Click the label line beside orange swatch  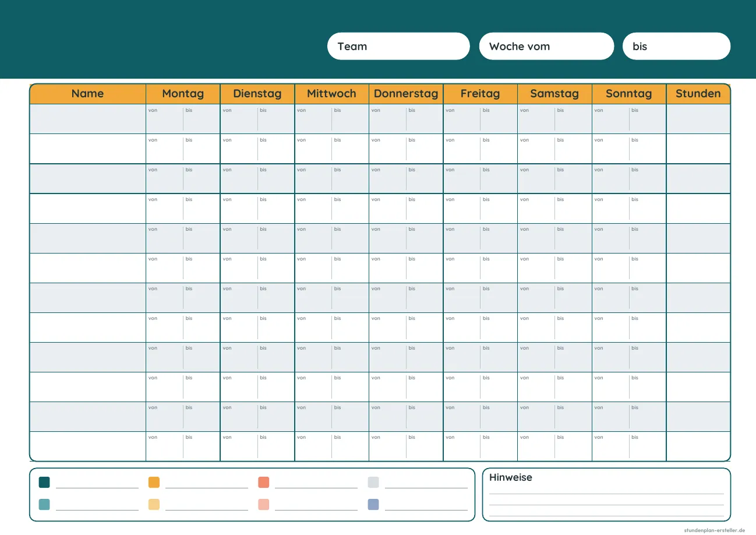click(207, 488)
